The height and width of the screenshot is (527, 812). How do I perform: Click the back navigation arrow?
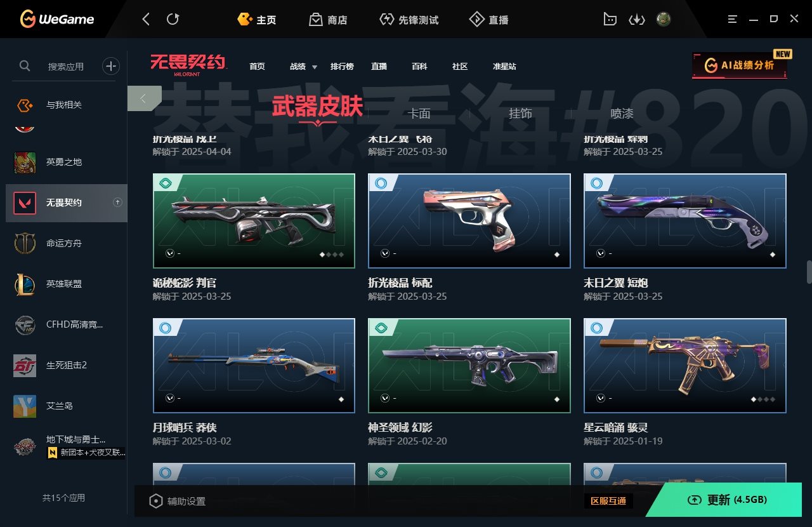[146, 20]
